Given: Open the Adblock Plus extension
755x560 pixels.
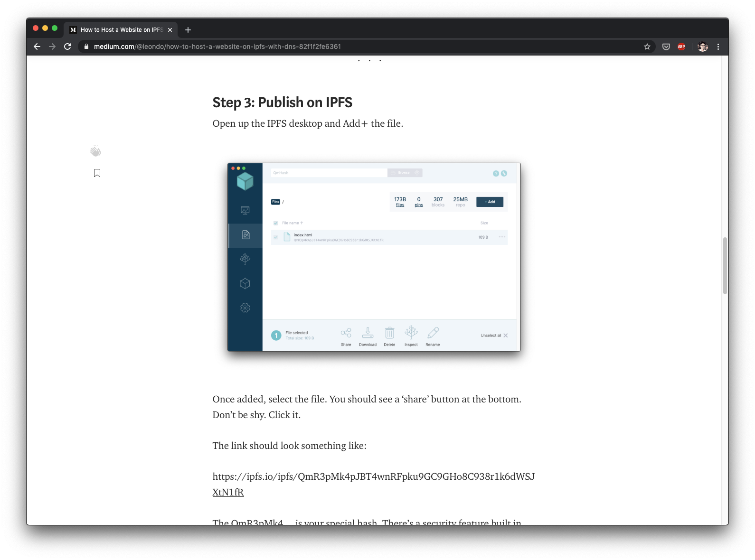Looking at the screenshot, I should coord(681,47).
